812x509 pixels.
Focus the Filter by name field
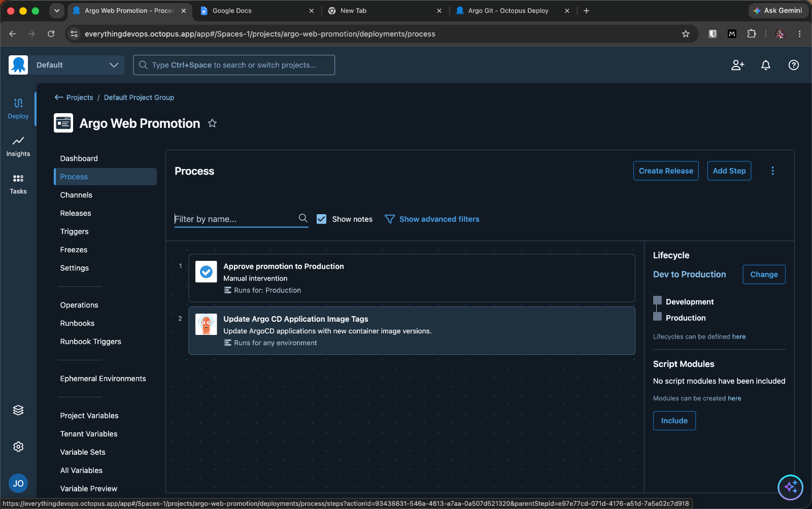236,219
